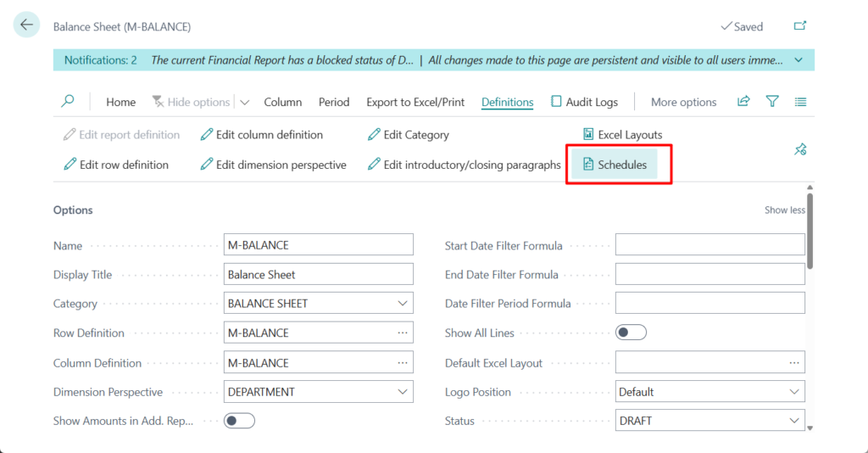This screenshot has width=868, height=453.
Task: Expand the Category dropdown
Action: [402, 304]
